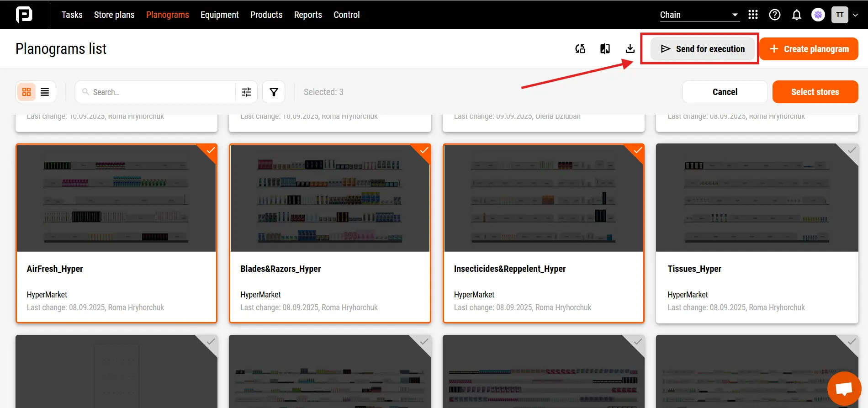Expand the Chain dropdown
868x408 pixels.
pyautogui.click(x=699, y=15)
